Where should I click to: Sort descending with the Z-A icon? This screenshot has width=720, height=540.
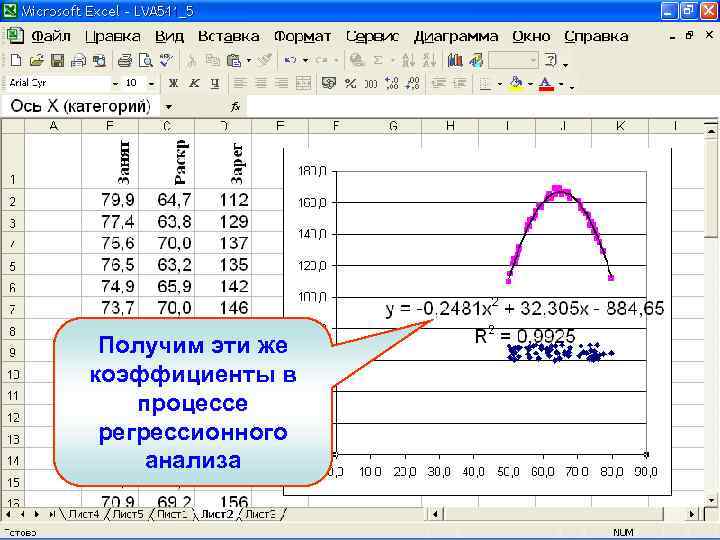(429, 60)
